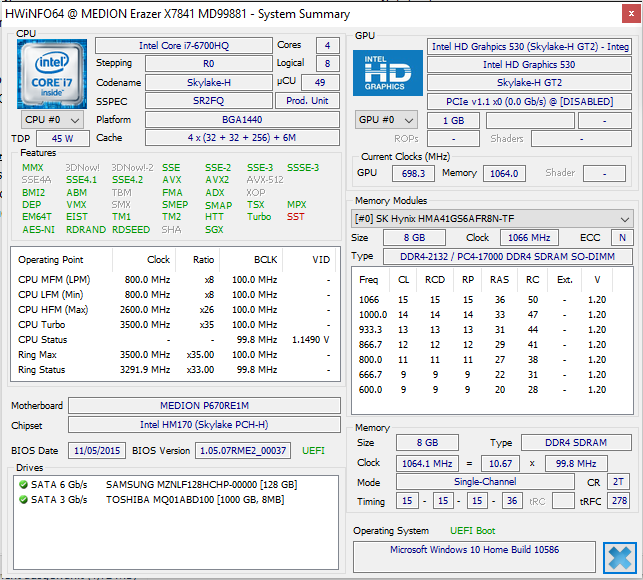This screenshot has height=580, width=643.
Task: Click the GPU clock value 698.3
Action: click(413, 174)
